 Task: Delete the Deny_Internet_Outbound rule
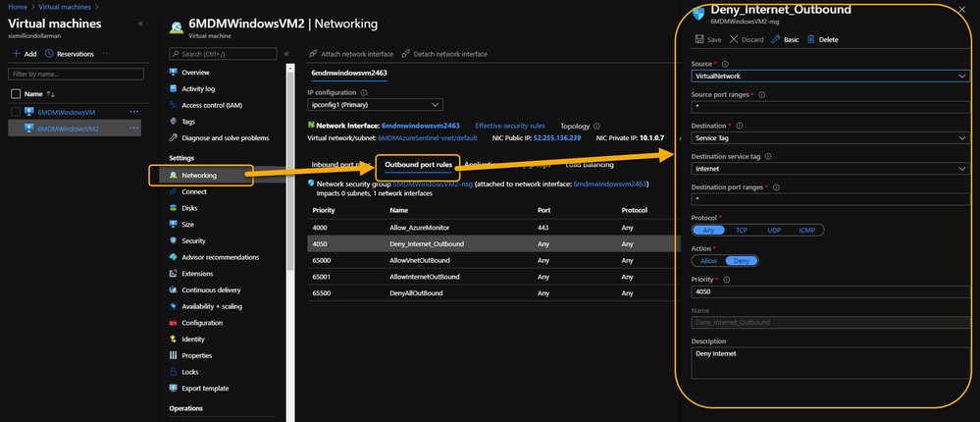[822, 39]
